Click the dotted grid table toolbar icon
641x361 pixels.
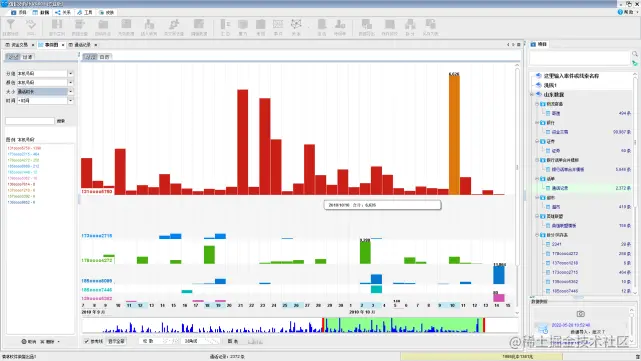278,25
